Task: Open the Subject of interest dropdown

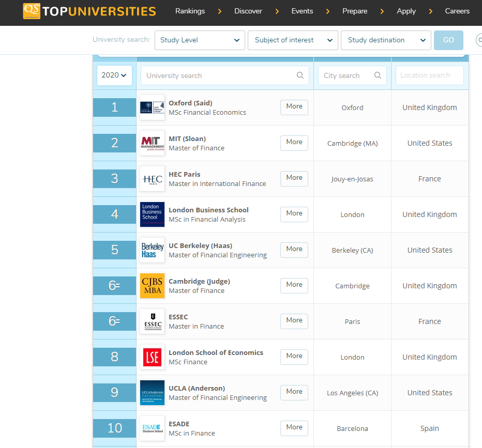Action: pyautogui.click(x=293, y=40)
